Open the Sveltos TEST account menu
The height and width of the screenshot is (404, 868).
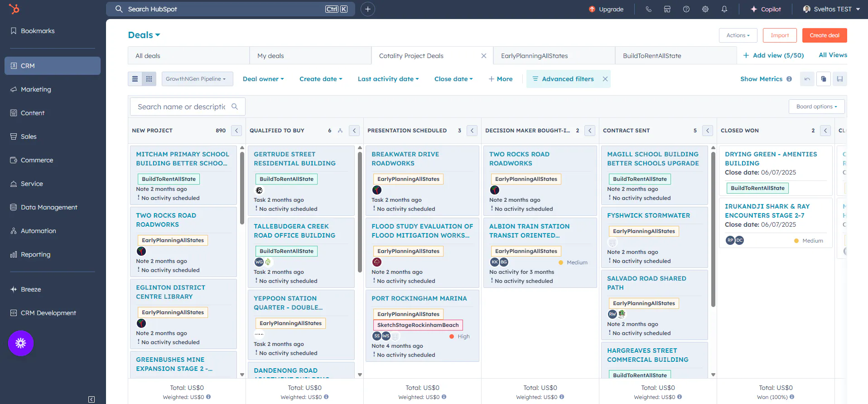coord(831,9)
